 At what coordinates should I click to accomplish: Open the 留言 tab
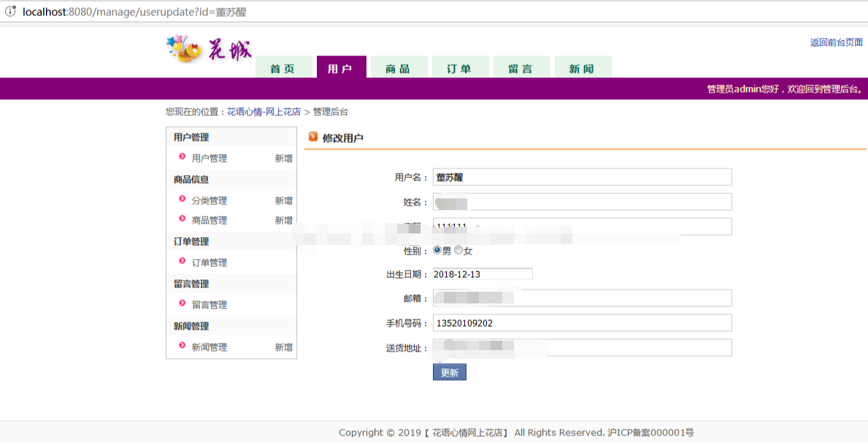[x=521, y=67]
